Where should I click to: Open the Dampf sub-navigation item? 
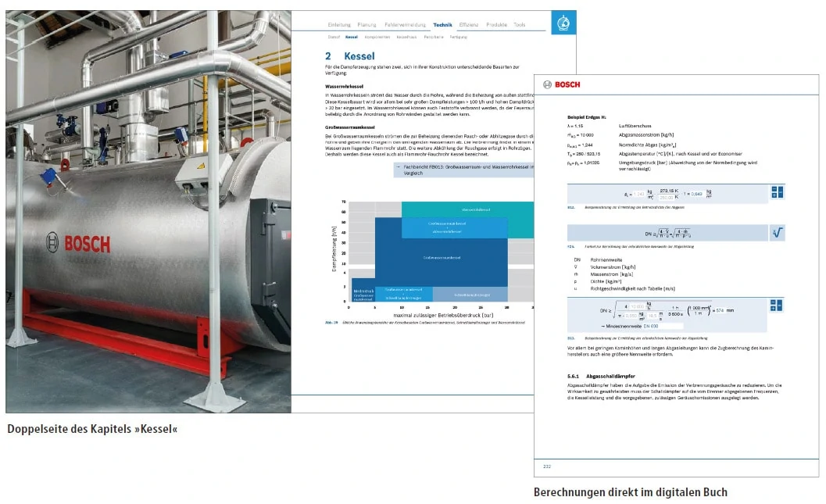(x=334, y=37)
